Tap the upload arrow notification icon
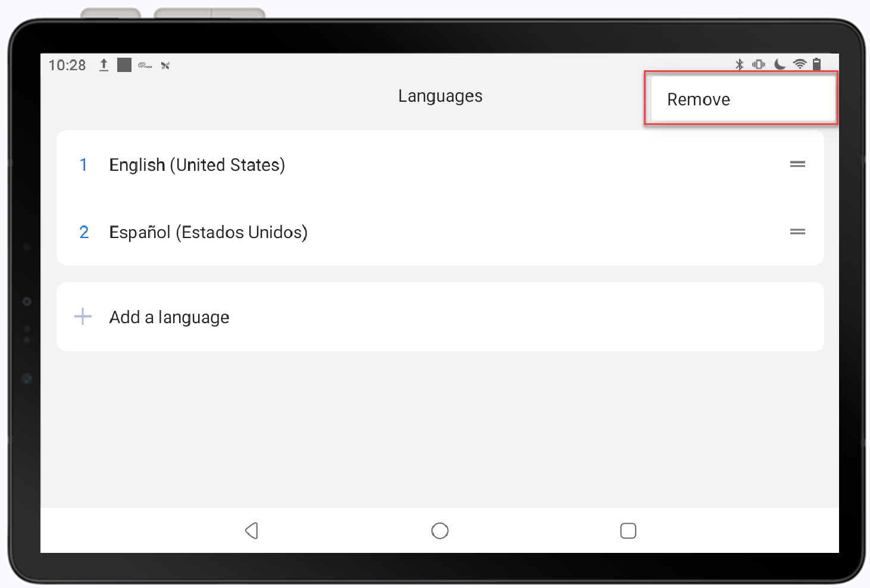The image size is (870, 588). click(x=104, y=65)
